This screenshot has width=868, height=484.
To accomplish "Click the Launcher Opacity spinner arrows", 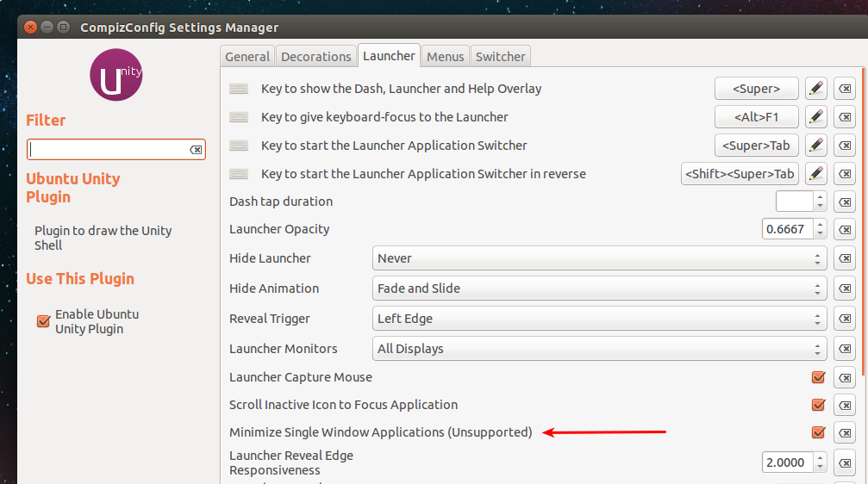I will [820, 229].
